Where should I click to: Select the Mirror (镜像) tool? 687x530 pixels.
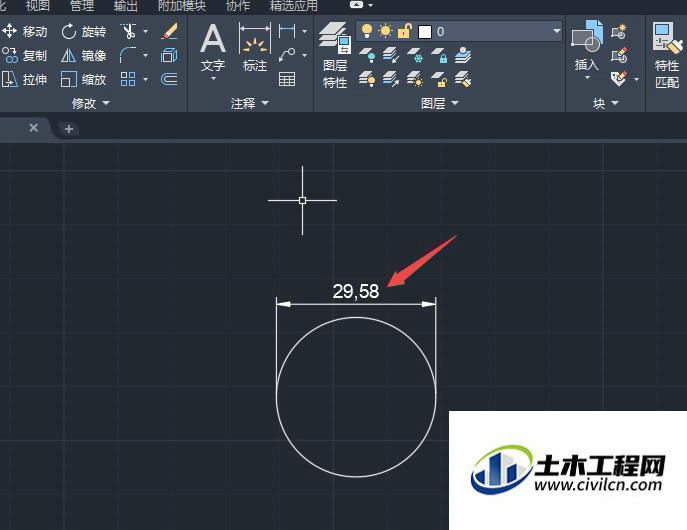point(83,56)
